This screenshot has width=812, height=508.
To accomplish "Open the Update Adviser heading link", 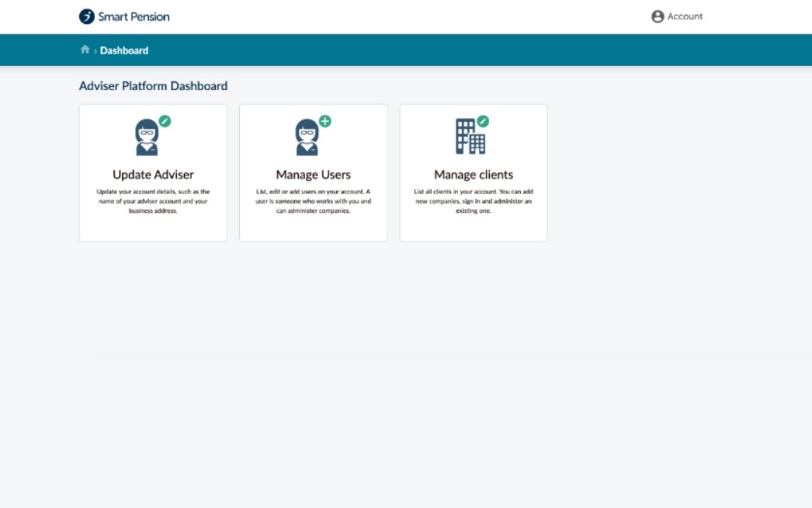I will pos(153,175).
